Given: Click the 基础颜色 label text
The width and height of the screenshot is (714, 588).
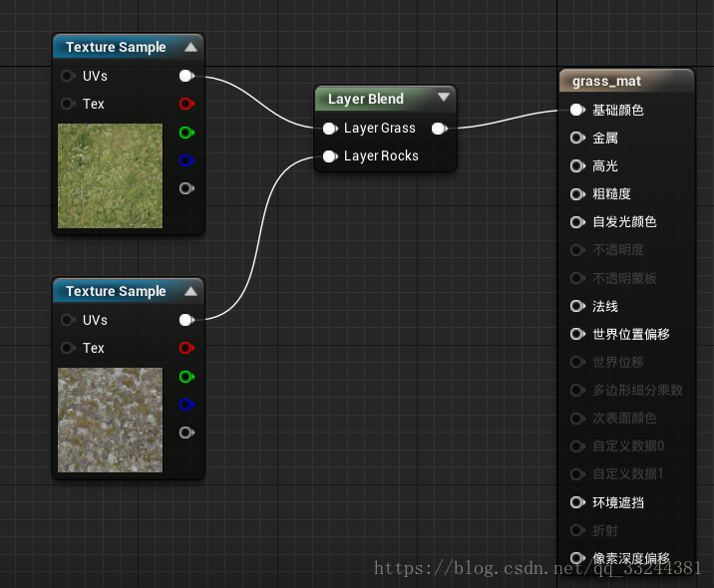Looking at the screenshot, I should tap(617, 110).
